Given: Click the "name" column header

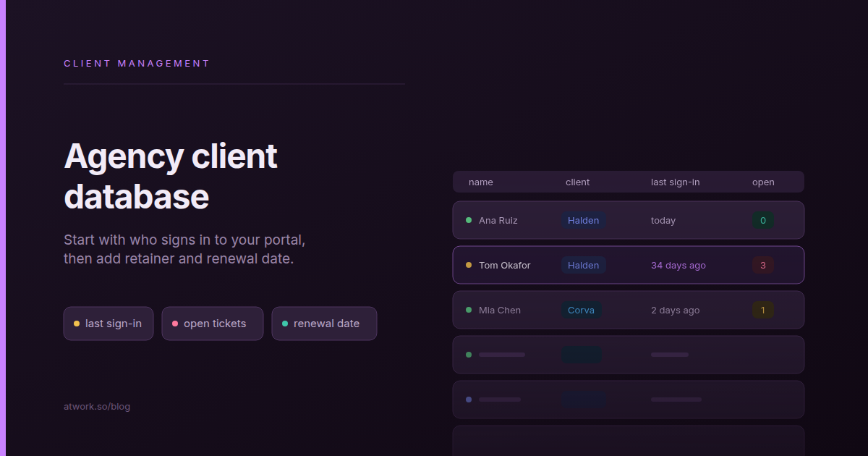Looking at the screenshot, I should click(x=481, y=182).
